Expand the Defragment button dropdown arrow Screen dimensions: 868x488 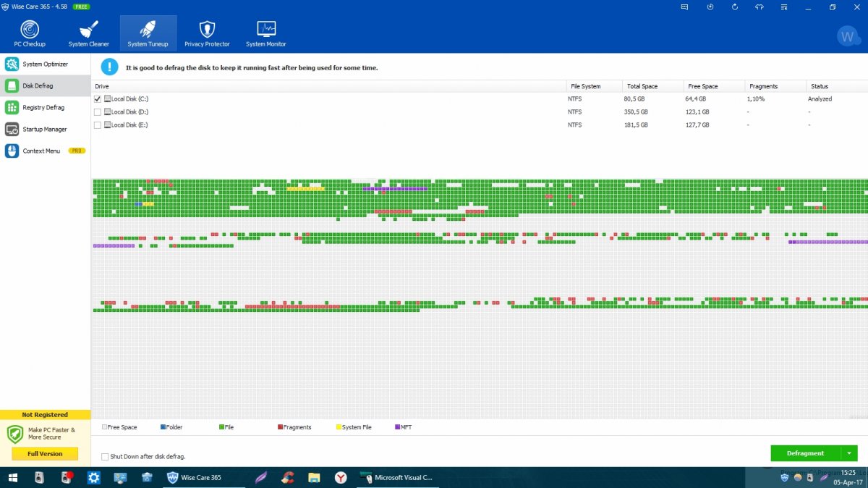tap(849, 453)
